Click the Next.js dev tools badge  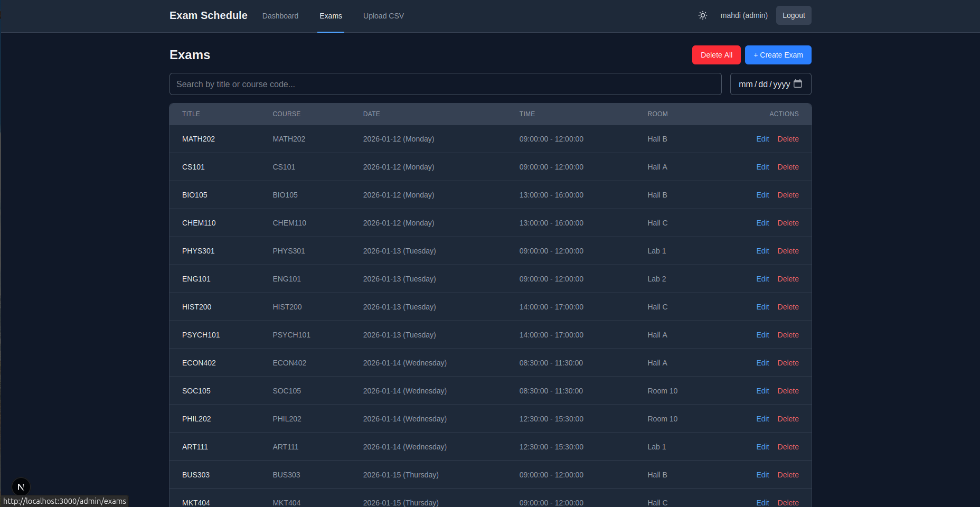(21, 486)
